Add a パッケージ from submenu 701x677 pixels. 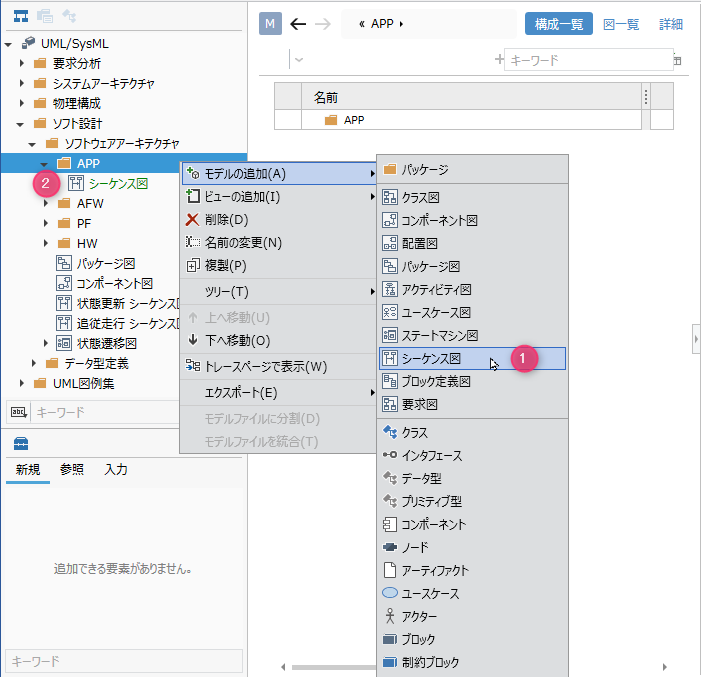click(472, 169)
